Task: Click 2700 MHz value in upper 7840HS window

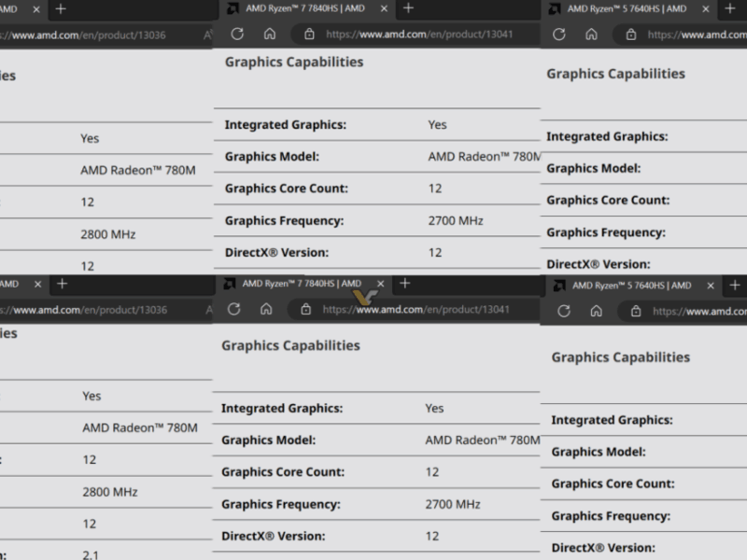Action: 456,220
